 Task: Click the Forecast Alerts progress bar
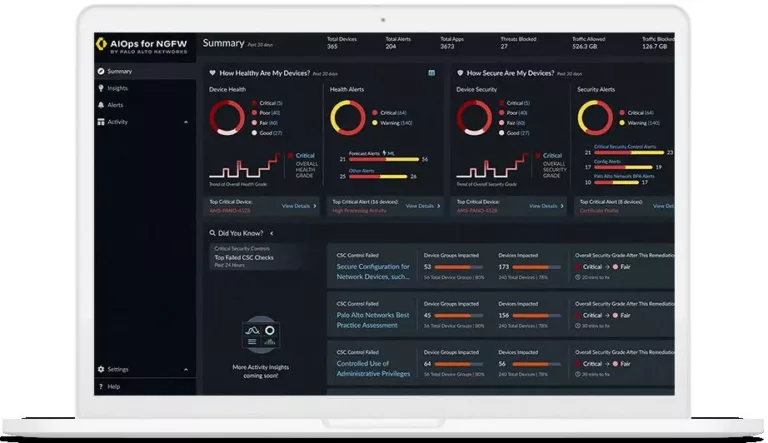point(384,159)
